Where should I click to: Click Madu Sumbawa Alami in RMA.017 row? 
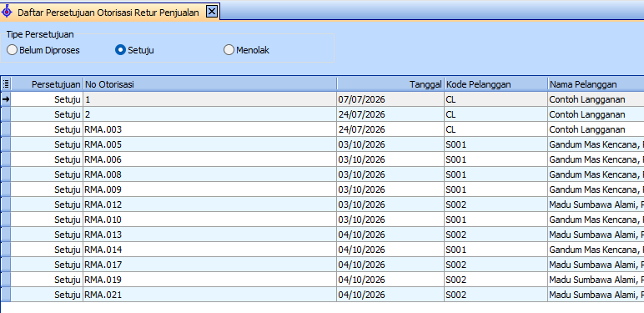click(x=596, y=265)
